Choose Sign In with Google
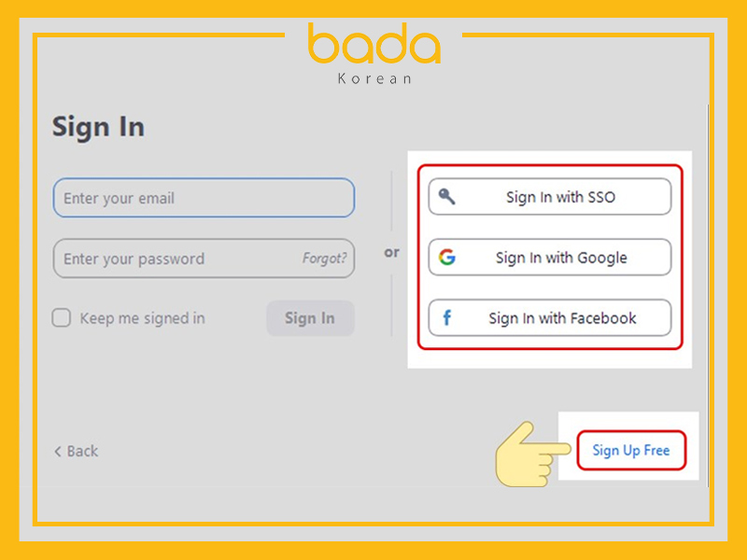 pyautogui.click(x=550, y=258)
